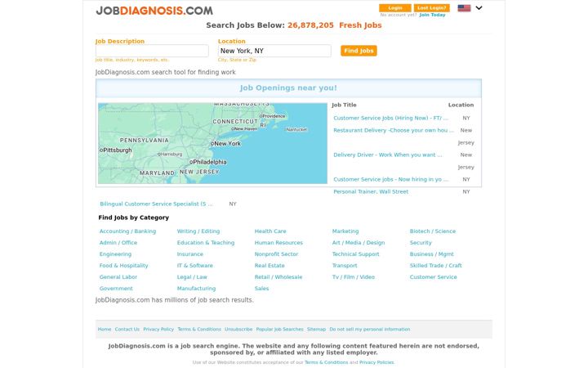Click the Login button
Image resolution: width=588 pixels, height=368 pixels.
[x=395, y=8]
